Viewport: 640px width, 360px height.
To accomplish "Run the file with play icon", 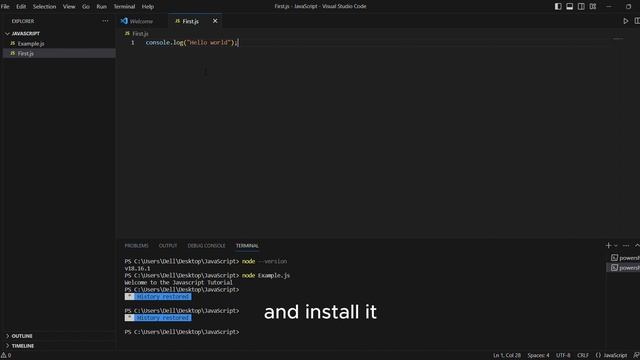I will 625,21.
